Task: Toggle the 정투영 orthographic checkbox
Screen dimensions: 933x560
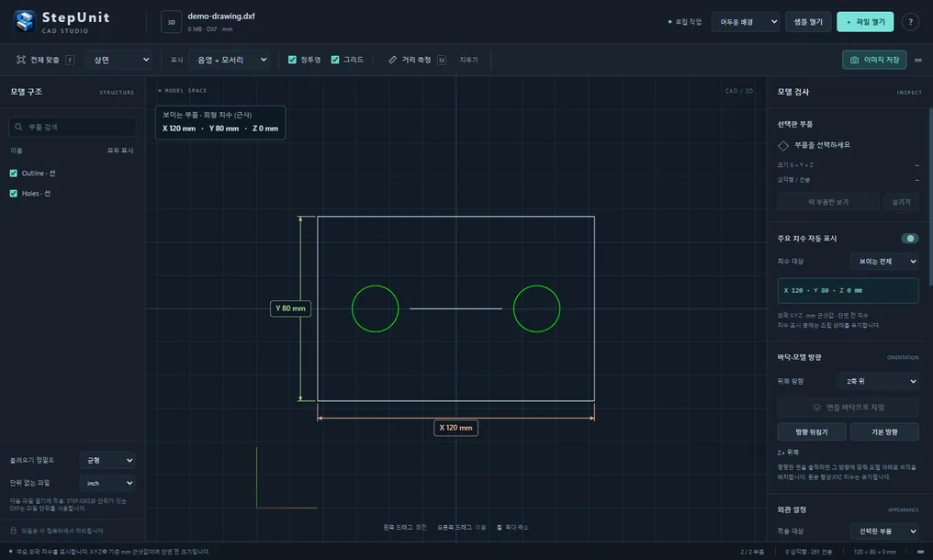Action: point(292,60)
